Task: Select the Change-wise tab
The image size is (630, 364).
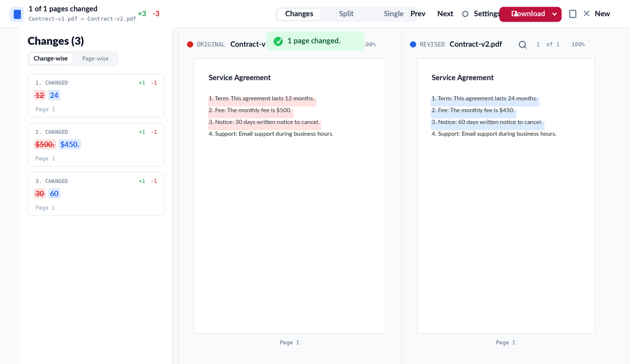Action: pyautogui.click(x=51, y=59)
